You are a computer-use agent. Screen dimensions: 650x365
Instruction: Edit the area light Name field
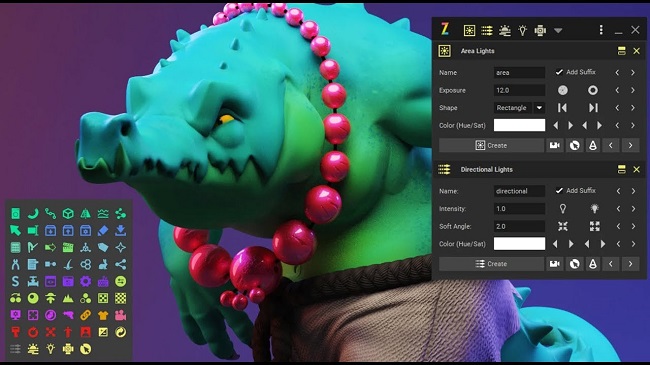coord(519,73)
